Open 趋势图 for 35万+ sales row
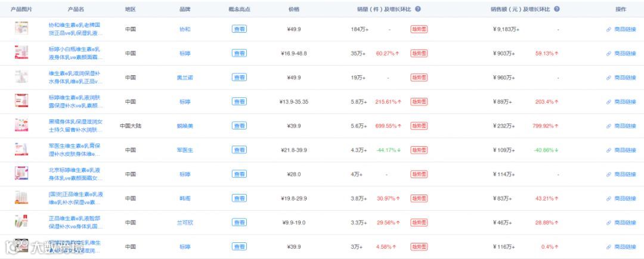 [419, 53]
